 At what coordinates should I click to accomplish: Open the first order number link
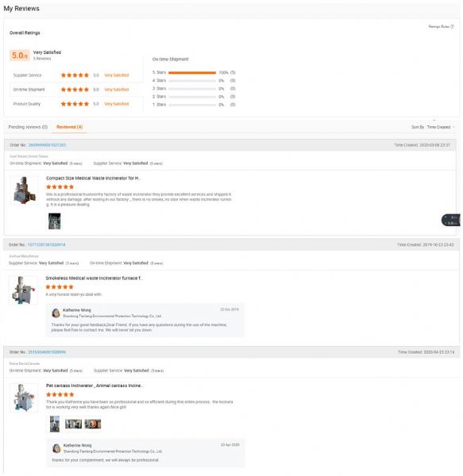tap(47, 145)
